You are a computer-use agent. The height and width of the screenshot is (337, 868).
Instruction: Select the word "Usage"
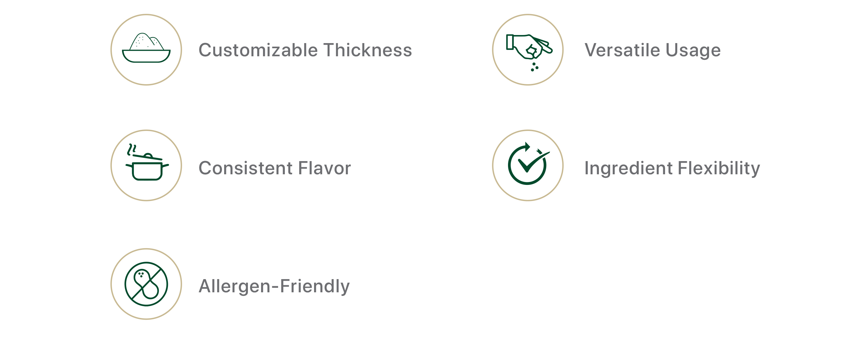coord(693,50)
